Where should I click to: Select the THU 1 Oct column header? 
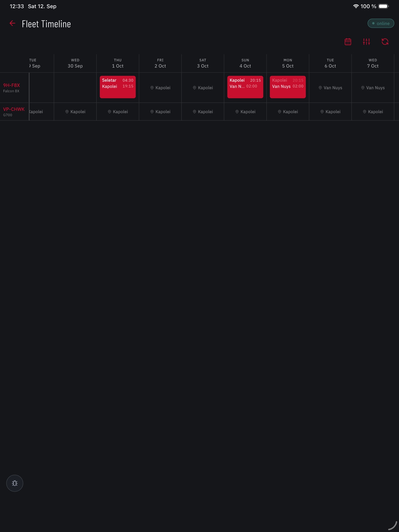coord(118,63)
